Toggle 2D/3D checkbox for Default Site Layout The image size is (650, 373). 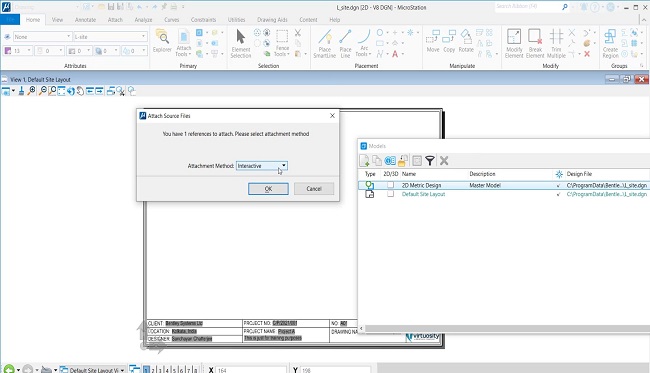point(390,194)
